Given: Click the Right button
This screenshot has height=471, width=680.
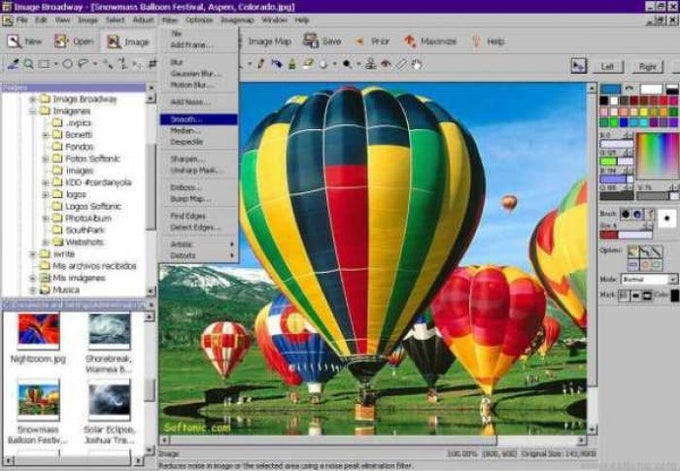Looking at the screenshot, I should click(647, 66).
